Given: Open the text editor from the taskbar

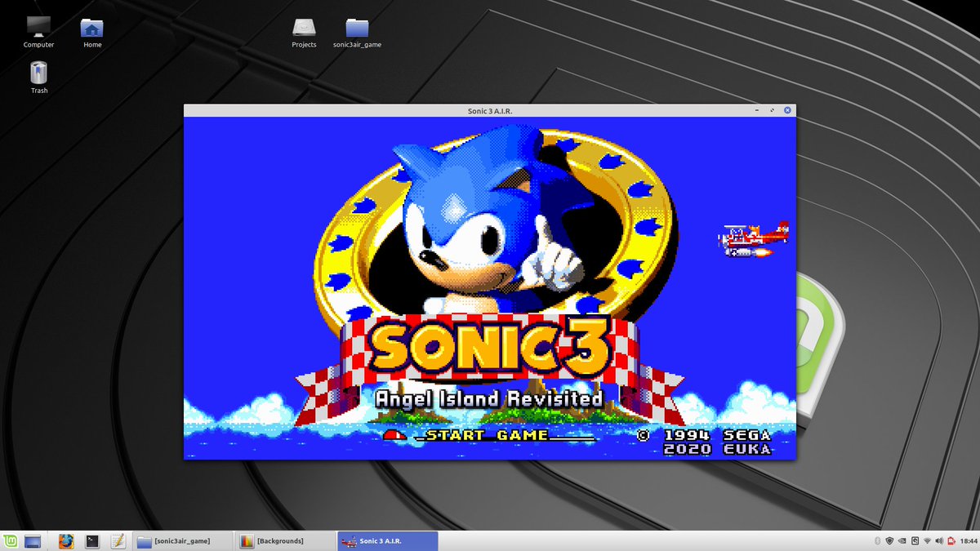Looking at the screenshot, I should point(117,540).
